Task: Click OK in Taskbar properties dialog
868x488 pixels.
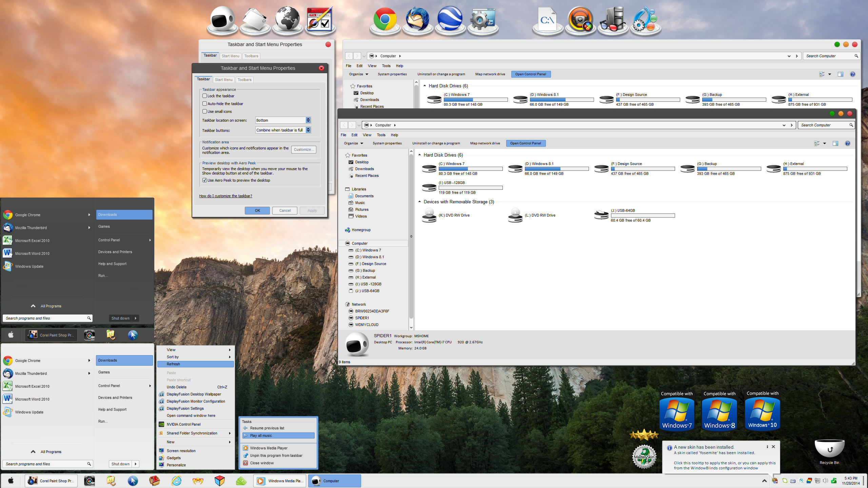Action: pyautogui.click(x=257, y=210)
